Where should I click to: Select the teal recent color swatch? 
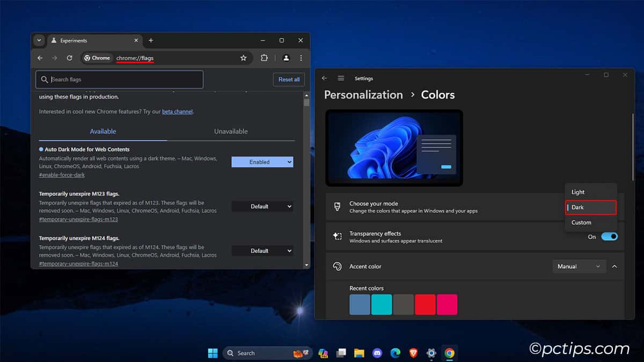[382, 304]
